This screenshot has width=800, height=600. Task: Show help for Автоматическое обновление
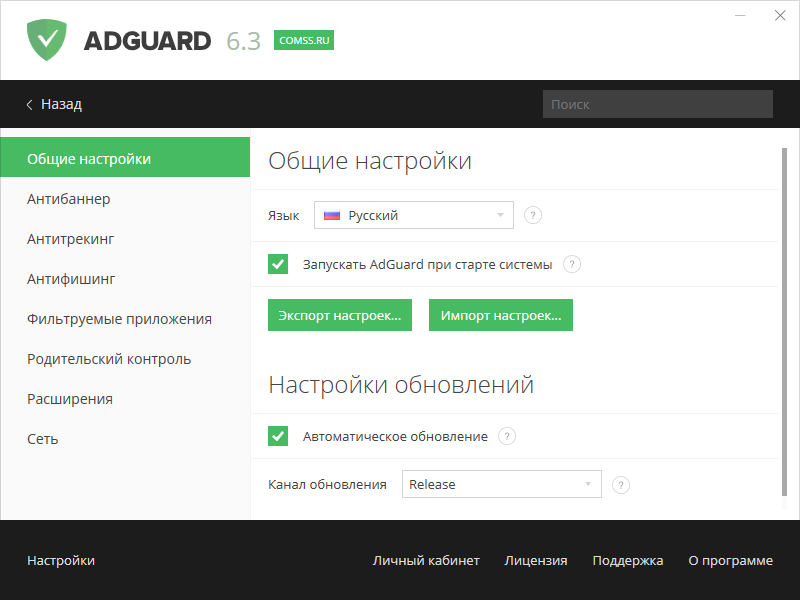pyautogui.click(x=507, y=436)
